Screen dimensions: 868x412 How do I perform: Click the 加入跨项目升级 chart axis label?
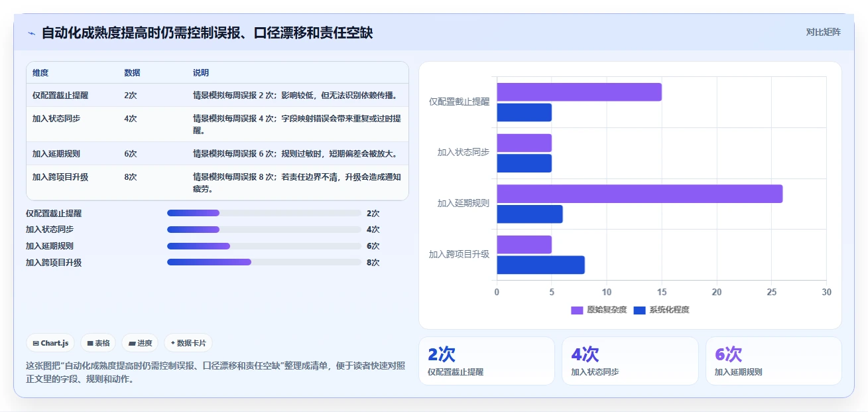click(459, 254)
